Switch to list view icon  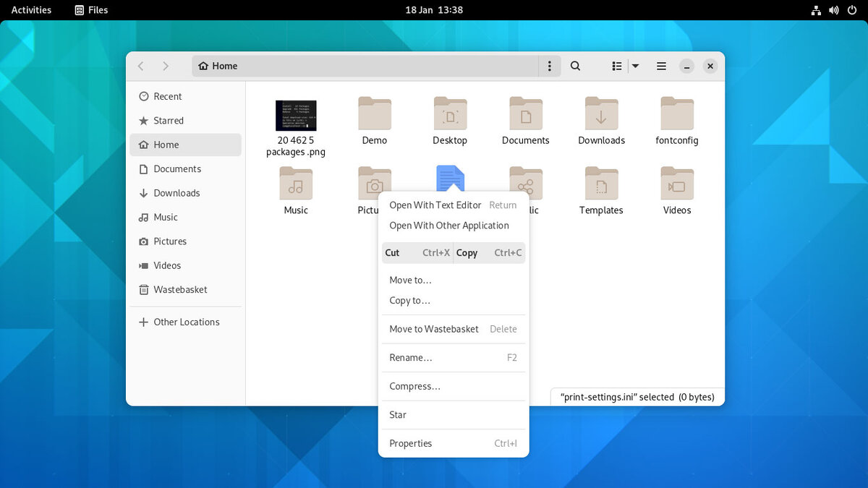(x=617, y=66)
